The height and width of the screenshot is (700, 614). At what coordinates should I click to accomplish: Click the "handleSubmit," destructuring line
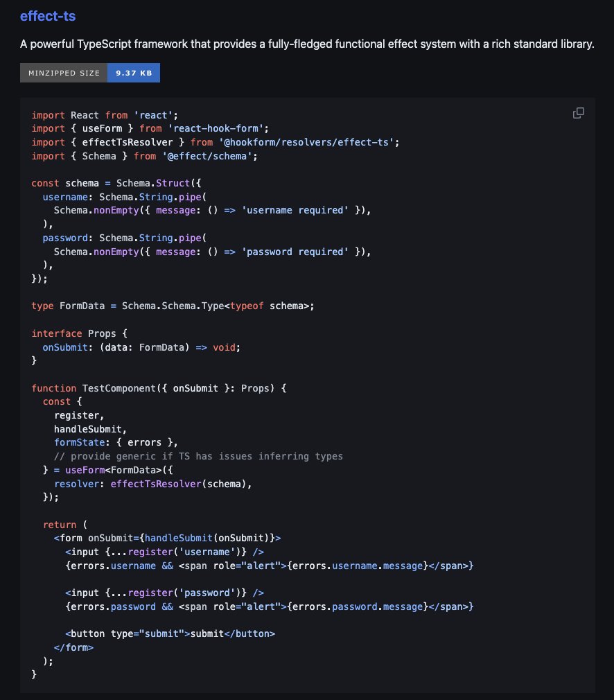click(x=90, y=429)
